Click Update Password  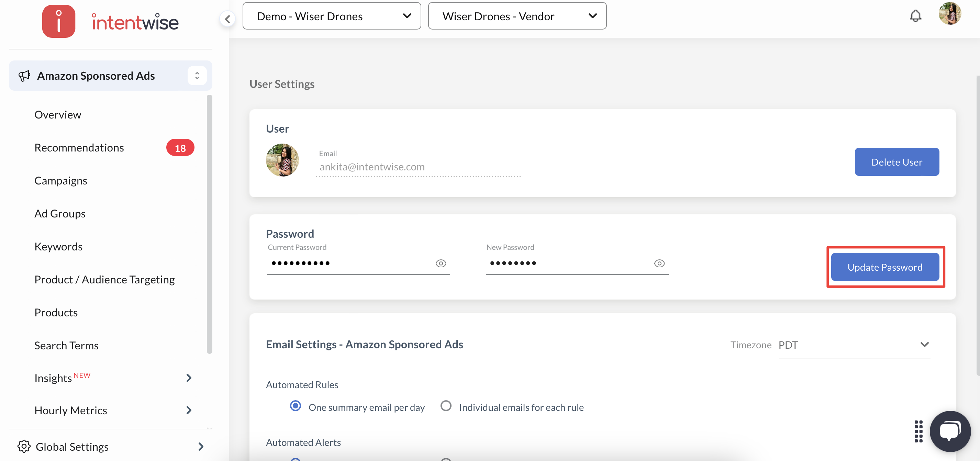885,267
